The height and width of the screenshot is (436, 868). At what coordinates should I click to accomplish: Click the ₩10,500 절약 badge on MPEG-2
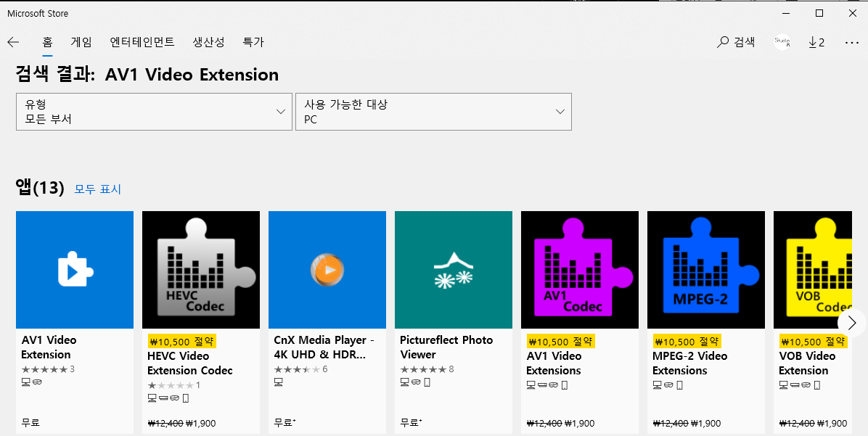click(x=687, y=342)
